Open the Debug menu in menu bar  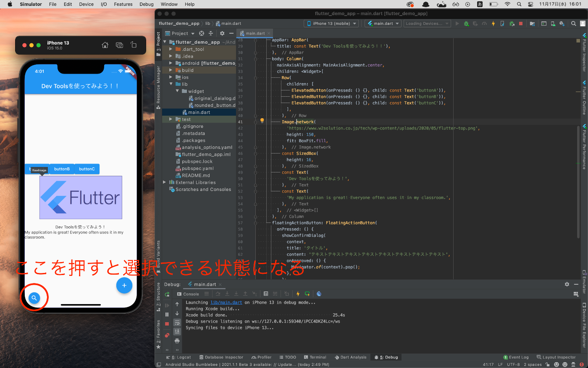pos(147,4)
